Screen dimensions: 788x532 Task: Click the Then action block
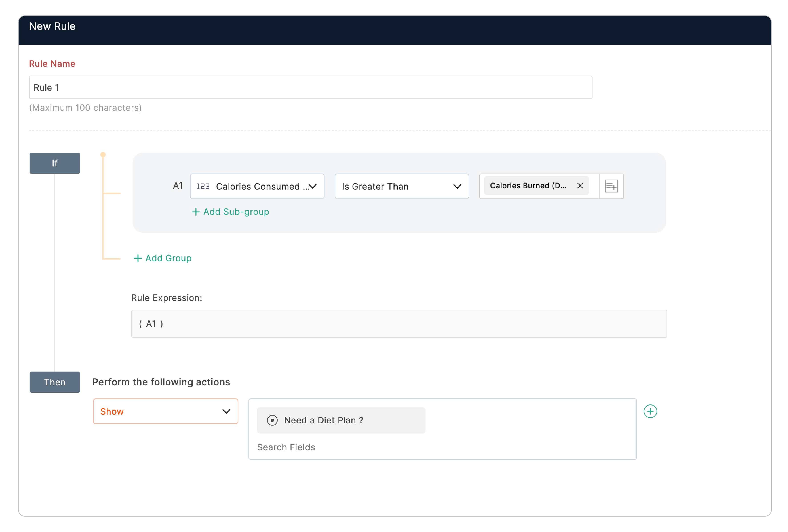point(54,382)
